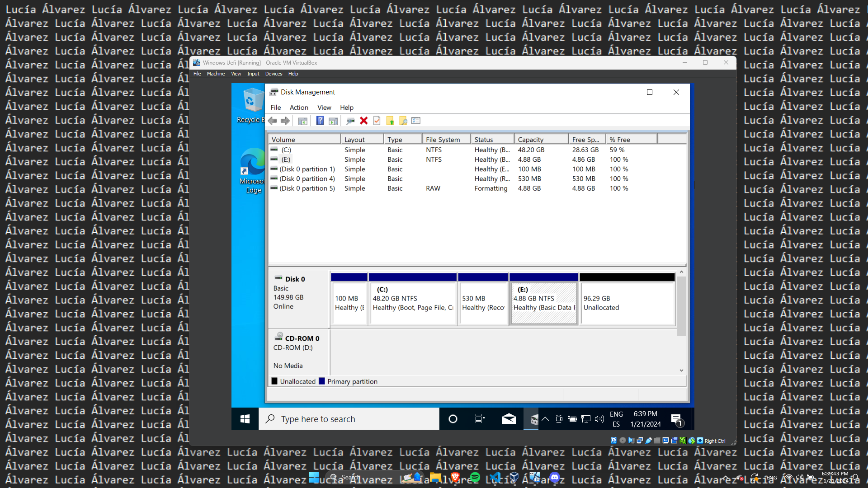The height and width of the screenshot is (488, 868).
Task: Click the folder with green arrow icon
Action: point(390,121)
